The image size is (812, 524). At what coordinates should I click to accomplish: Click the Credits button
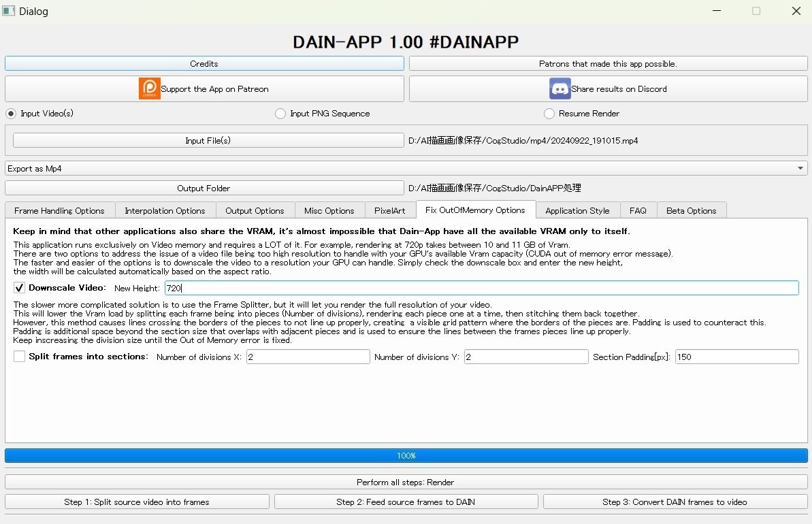pyautogui.click(x=204, y=64)
